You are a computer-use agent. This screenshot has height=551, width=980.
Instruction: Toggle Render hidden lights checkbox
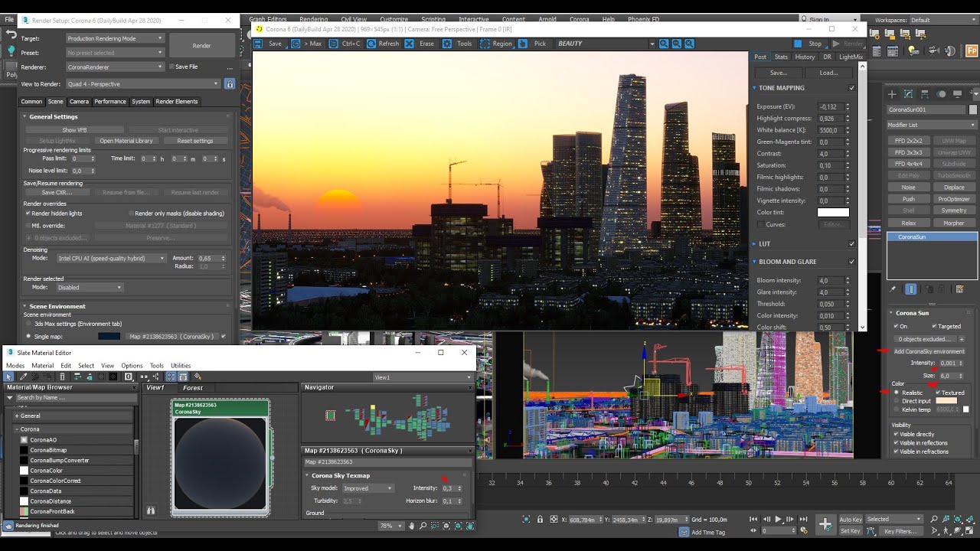point(28,214)
